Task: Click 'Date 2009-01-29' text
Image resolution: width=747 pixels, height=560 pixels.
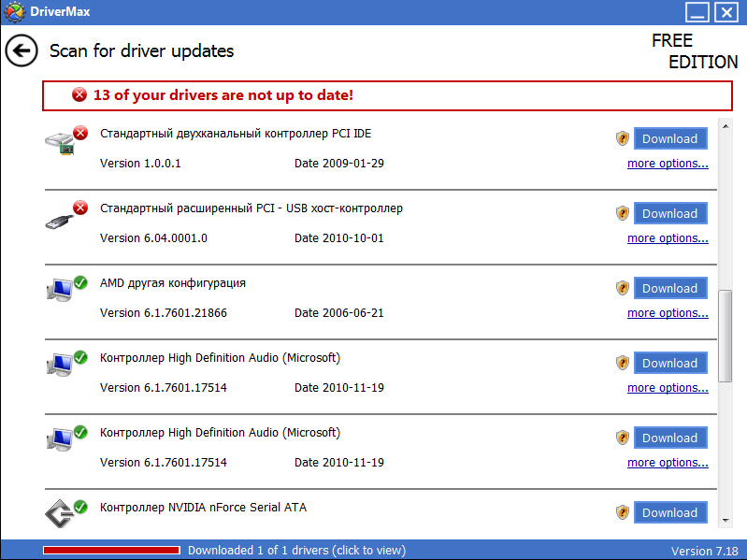Action: pyautogui.click(x=339, y=164)
